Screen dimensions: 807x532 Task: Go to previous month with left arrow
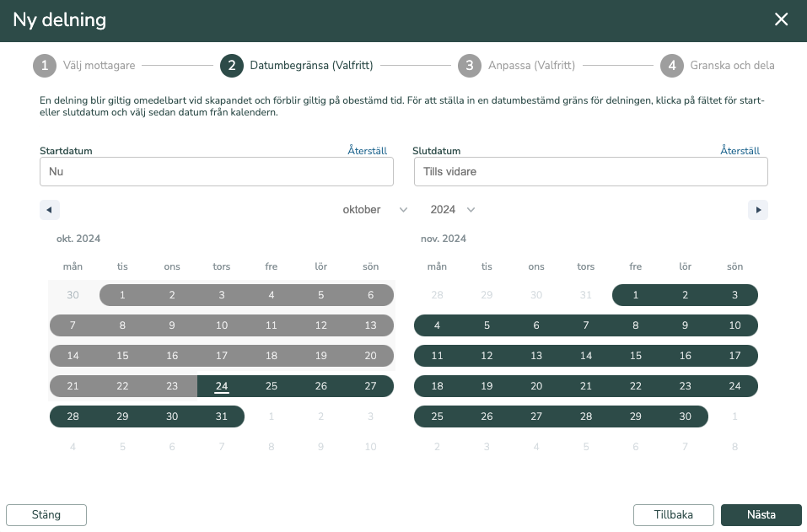(50, 210)
